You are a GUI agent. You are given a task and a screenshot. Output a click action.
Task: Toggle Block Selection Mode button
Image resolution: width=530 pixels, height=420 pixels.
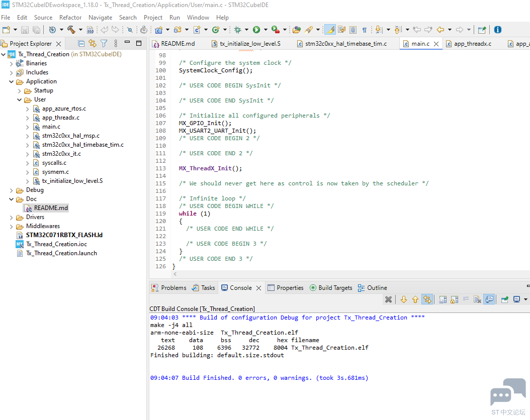pyautogui.click(x=353, y=30)
